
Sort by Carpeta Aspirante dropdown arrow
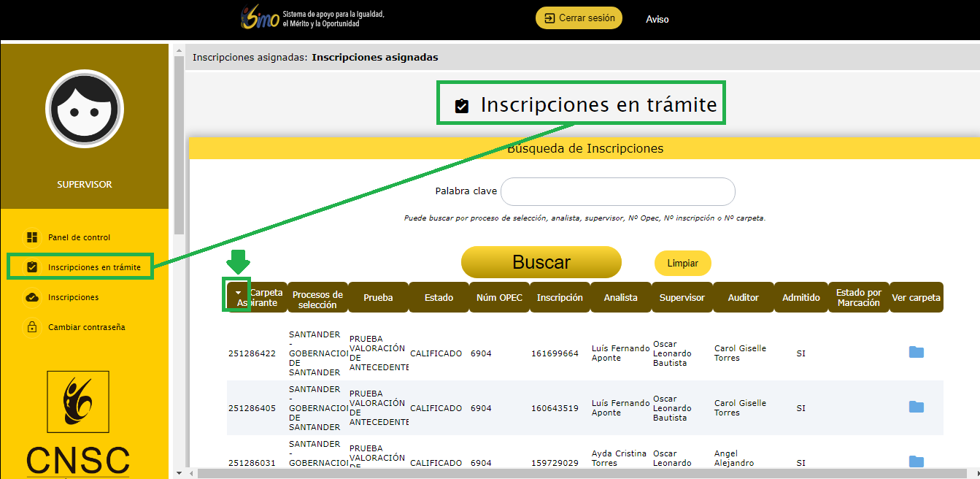[x=237, y=293]
